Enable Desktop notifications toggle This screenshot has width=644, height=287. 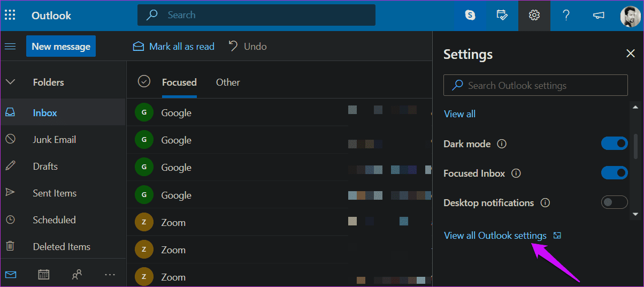click(615, 202)
